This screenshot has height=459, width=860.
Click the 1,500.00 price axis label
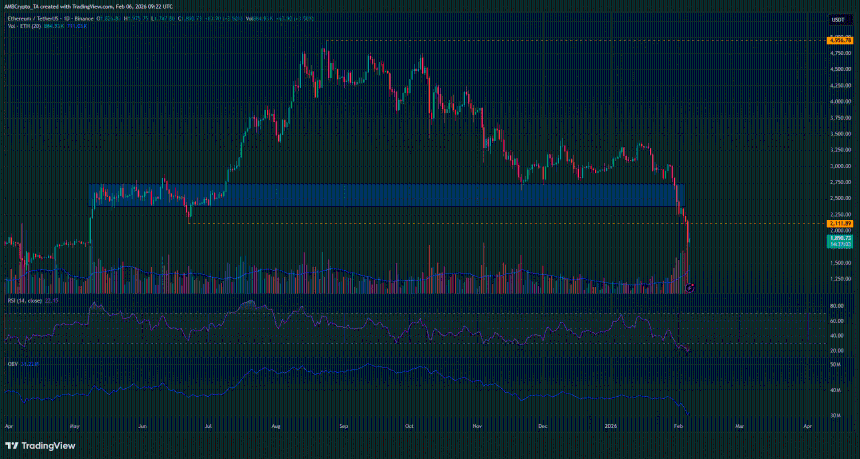pos(839,263)
